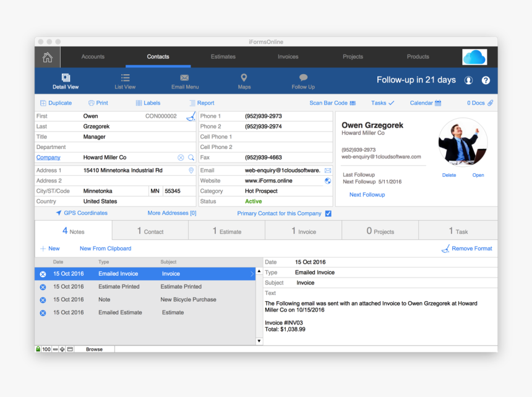Zoom in using status bar plus icon
This screenshot has width=532, height=397.
tap(62, 349)
